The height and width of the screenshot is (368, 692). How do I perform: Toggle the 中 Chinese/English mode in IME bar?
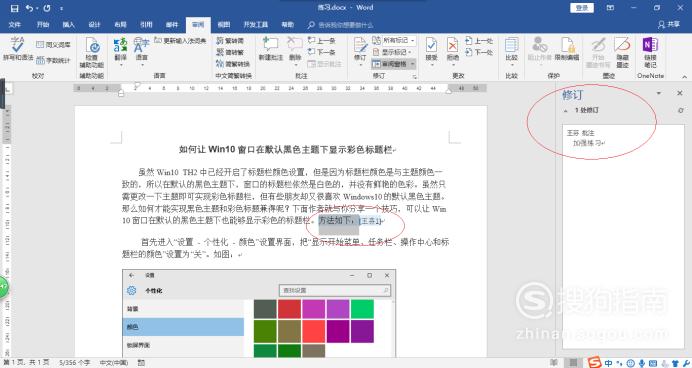(609, 363)
